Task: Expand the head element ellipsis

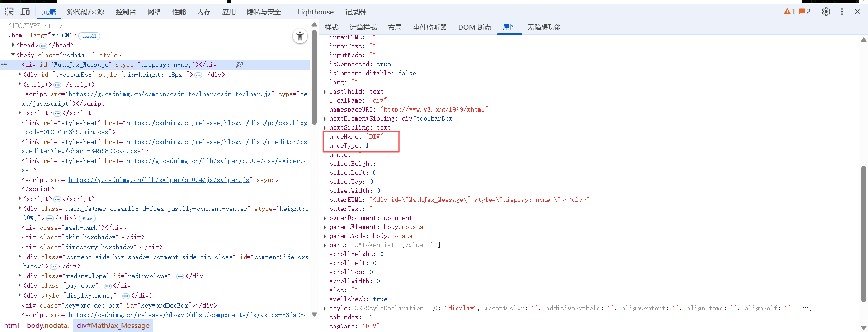Action: [x=43, y=46]
